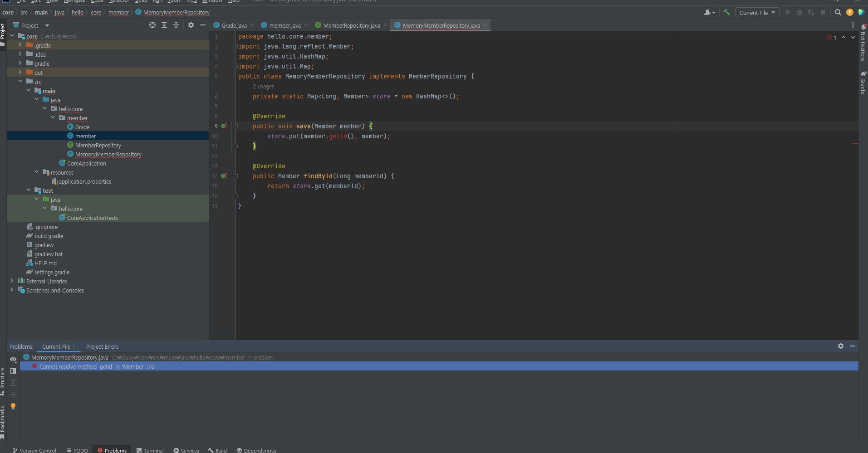
Task: Select build.gradle in the project tree
Action: pyautogui.click(x=49, y=236)
